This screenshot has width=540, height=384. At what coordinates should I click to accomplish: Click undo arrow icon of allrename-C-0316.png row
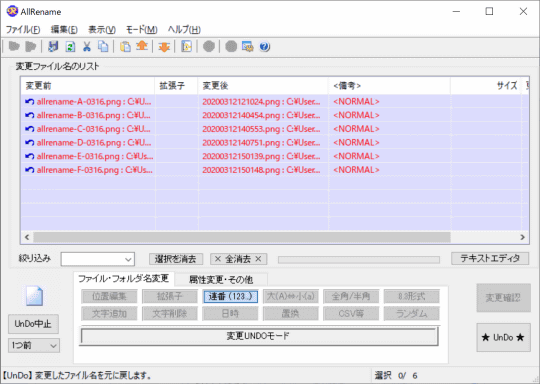(30, 129)
